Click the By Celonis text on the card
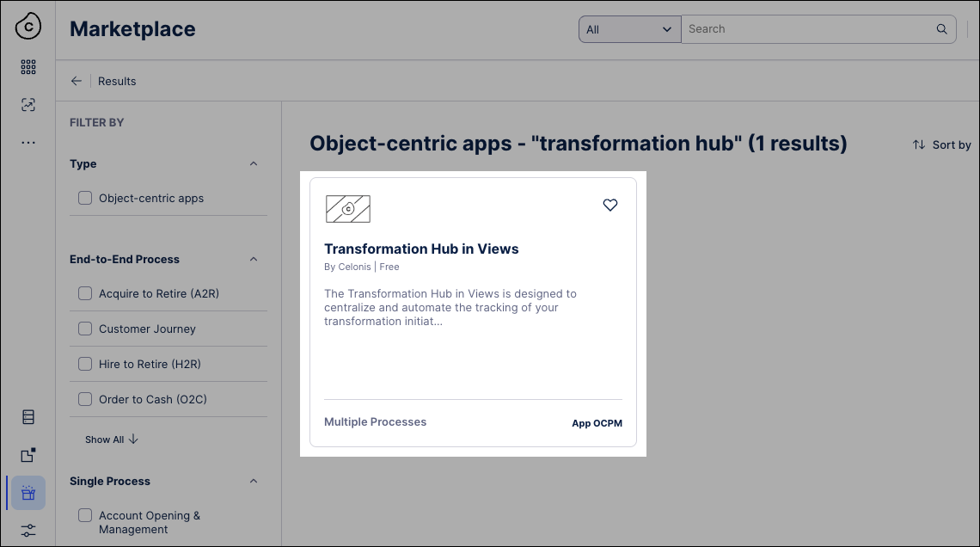Screen dimensions: 980x547 (347, 267)
